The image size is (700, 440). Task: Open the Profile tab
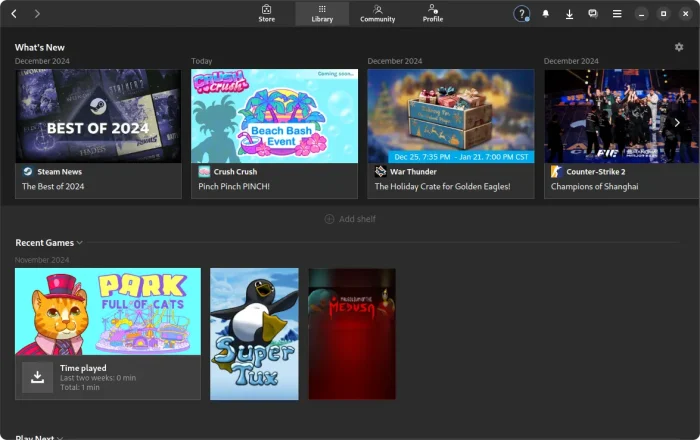tap(433, 14)
